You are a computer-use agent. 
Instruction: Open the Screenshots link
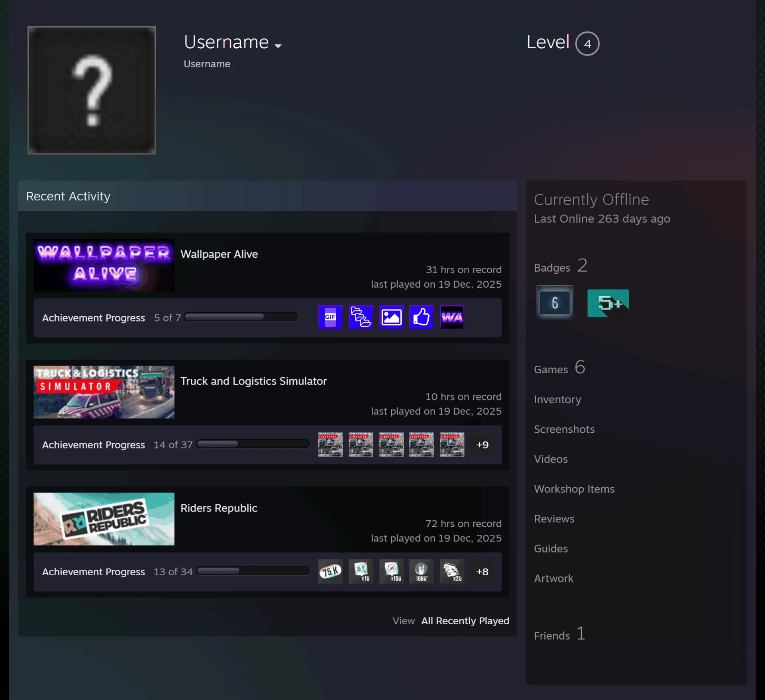tap(564, 429)
